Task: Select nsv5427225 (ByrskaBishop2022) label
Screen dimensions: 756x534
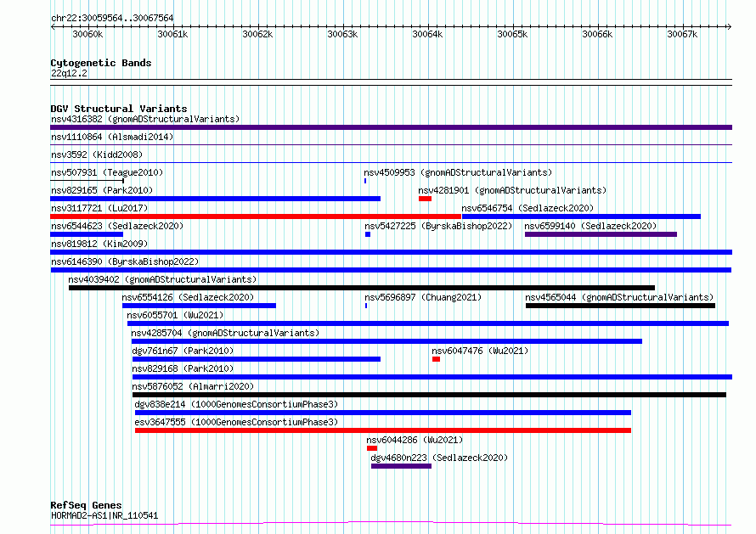Action: (x=438, y=226)
